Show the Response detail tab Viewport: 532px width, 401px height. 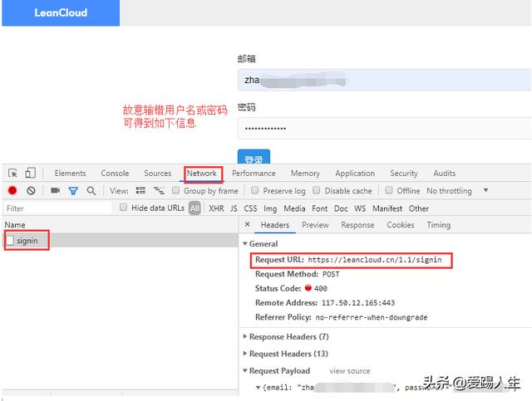coord(357,225)
